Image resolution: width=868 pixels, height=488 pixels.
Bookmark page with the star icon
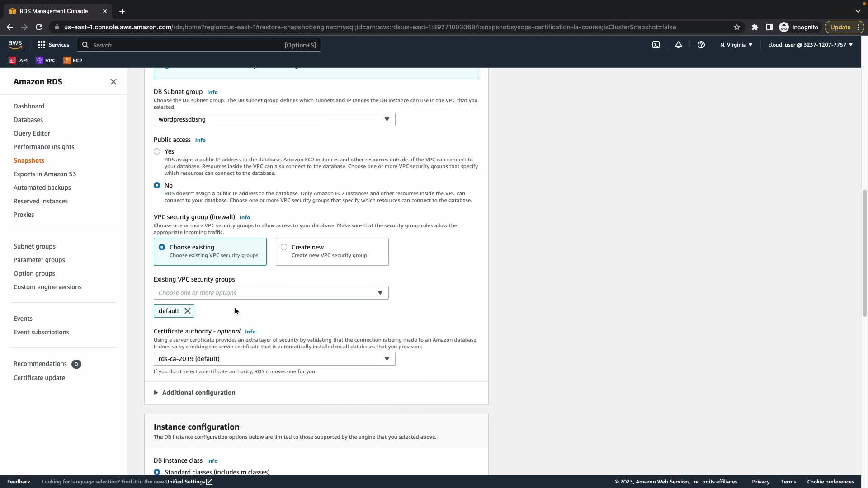[737, 27]
